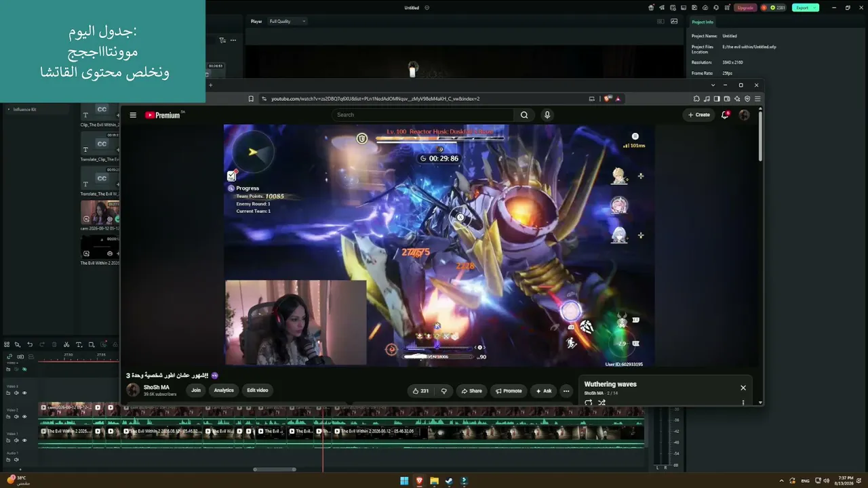This screenshot has height=488, width=868.
Task: Share the YouTube video
Action: [x=471, y=390]
